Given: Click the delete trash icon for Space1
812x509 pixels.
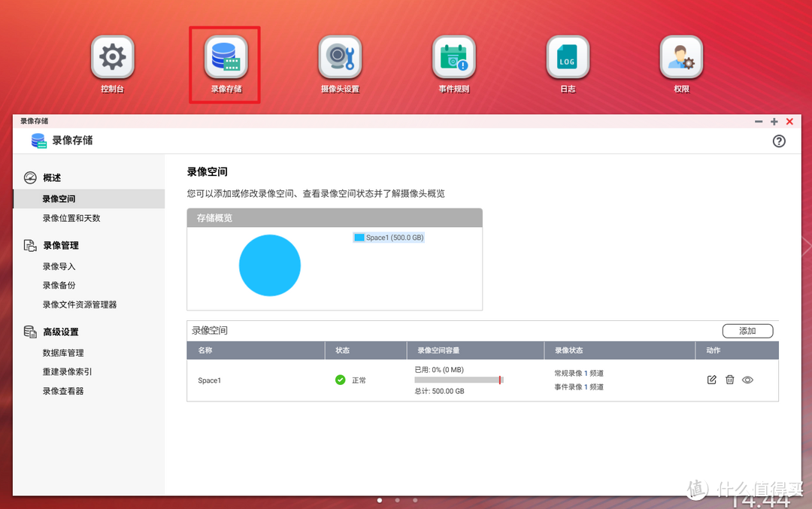Looking at the screenshot, I should [729, 380].
